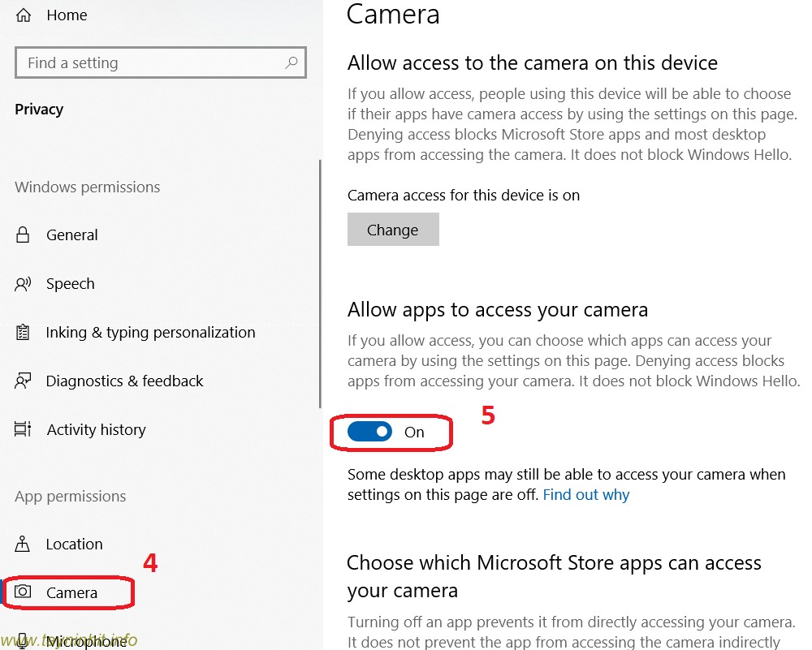Open the General text label
Viewport: 812px width, 650px height.
[x=71, y=235]
